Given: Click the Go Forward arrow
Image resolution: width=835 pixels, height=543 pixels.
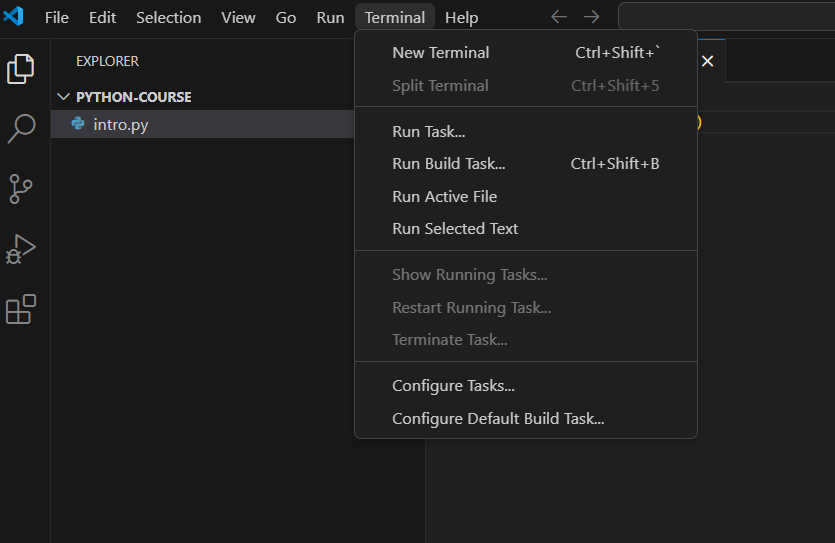Looking at the screenshot, I should pos(591,17).
